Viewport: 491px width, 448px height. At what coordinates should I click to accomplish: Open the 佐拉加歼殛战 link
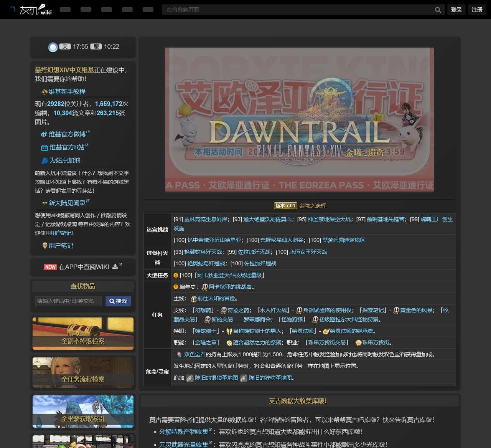click(260, 263)
